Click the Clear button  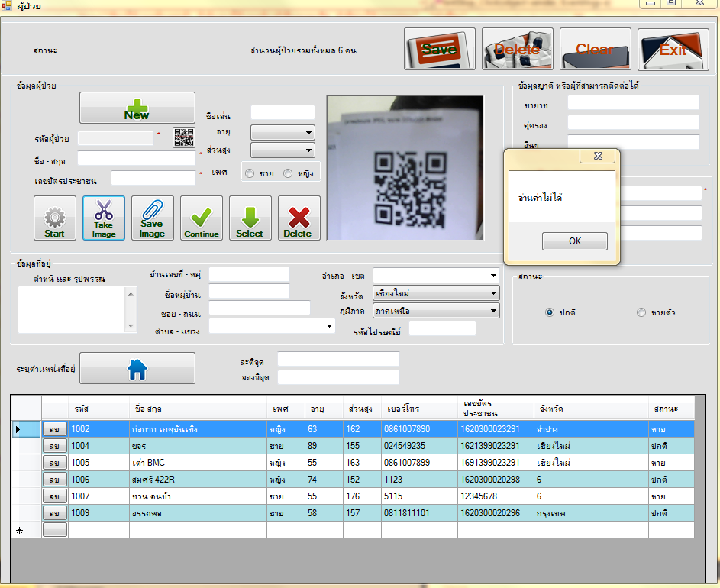tap(595, 49)
